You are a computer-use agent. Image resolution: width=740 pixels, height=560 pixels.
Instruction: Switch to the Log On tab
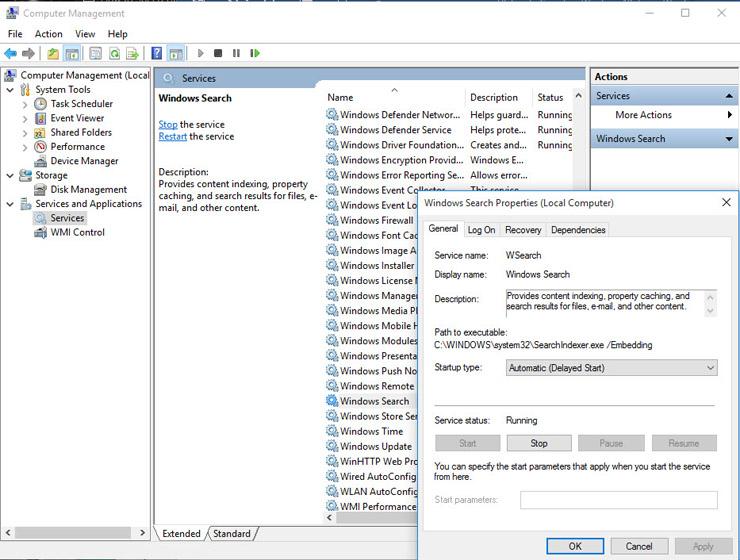[x=481, y=230]
